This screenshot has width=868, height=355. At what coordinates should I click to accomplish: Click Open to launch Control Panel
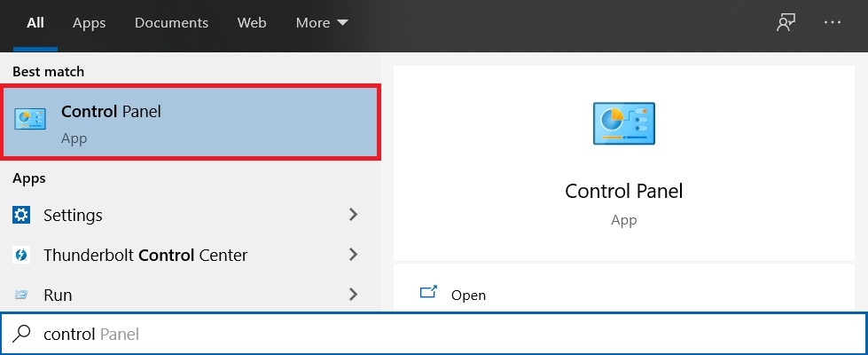(468, 295)
